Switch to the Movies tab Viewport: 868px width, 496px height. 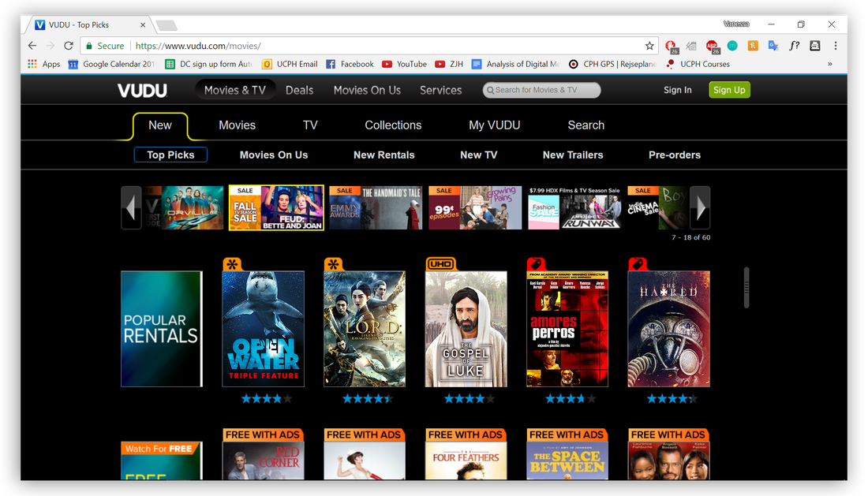click(x=237, y=125)
